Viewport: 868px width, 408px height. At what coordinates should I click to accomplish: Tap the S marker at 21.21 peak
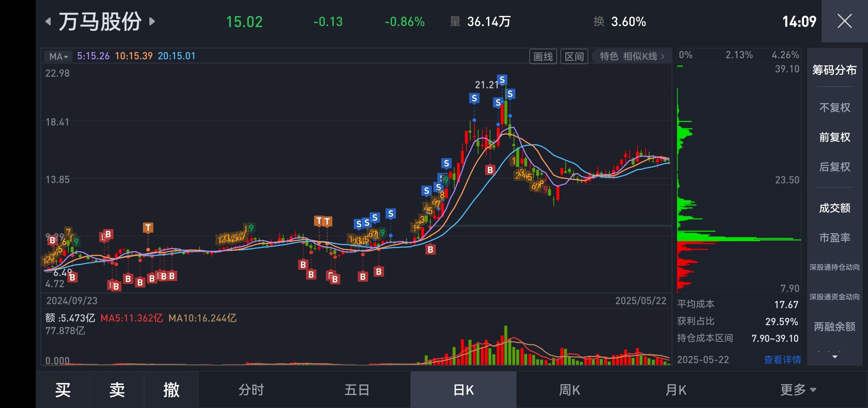[502, 80]
